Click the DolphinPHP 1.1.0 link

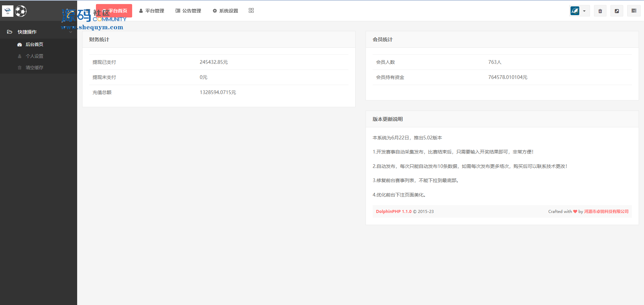point(393,212)
